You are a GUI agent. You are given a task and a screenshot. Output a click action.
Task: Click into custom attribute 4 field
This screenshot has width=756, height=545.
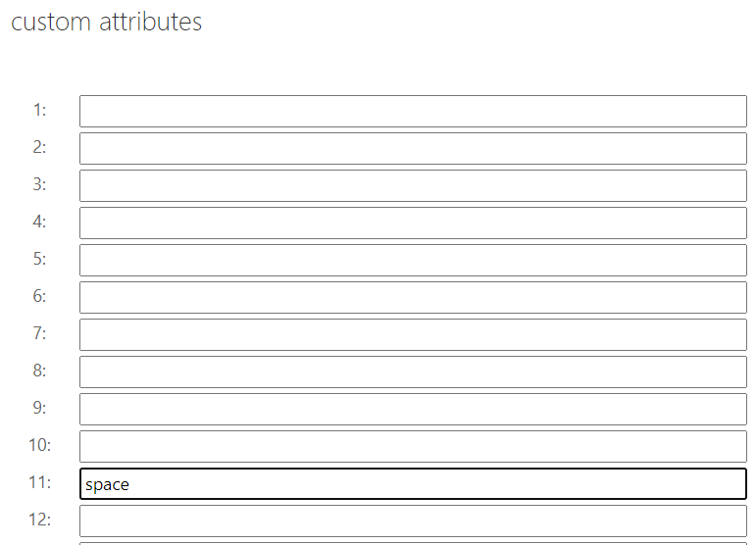tap(413, 223)
